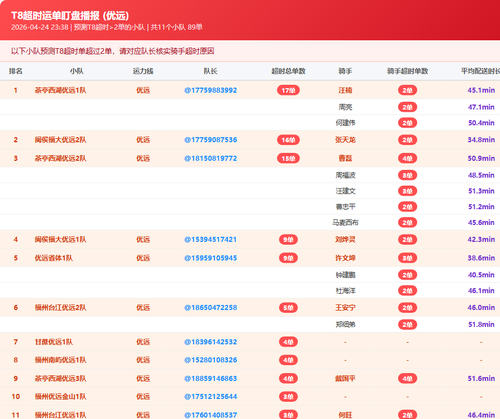
Task: Click the 46.4min average delivery time
Action: (481, 415)
